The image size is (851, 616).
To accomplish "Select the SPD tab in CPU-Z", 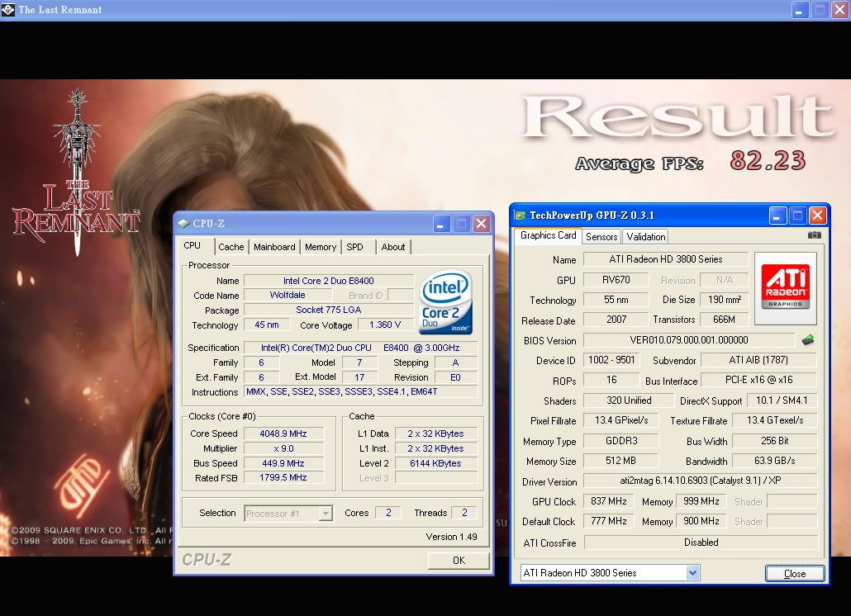I will click(354, 247).
